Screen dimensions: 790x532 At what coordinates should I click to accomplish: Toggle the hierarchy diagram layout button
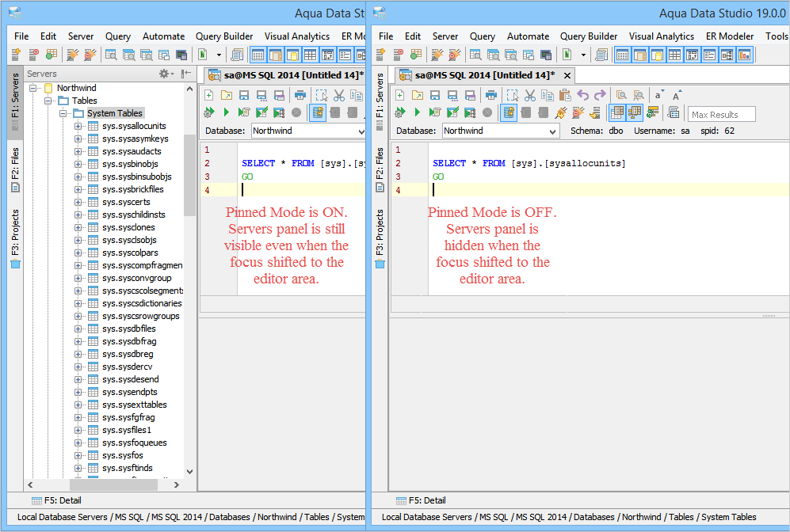[x=727, y=55]
